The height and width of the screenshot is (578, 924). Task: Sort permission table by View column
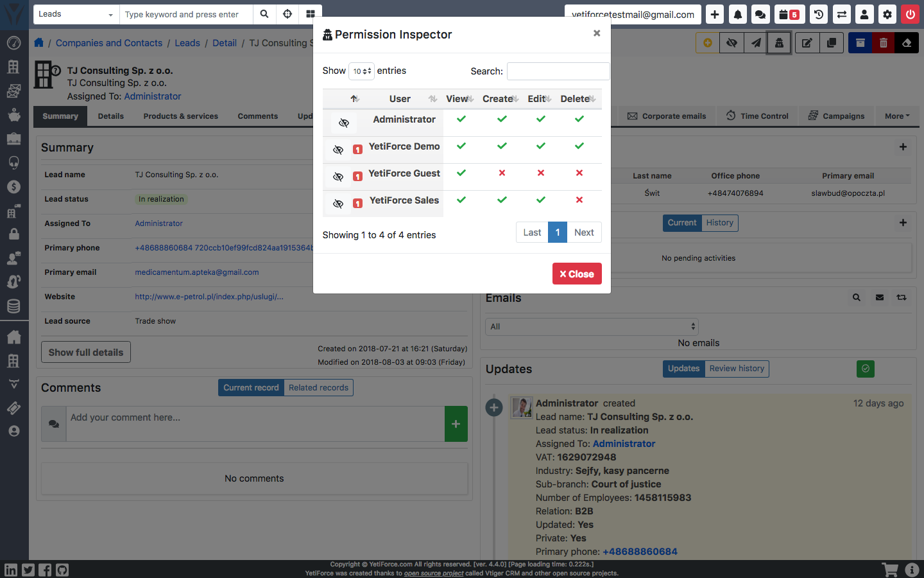point(460,99)
